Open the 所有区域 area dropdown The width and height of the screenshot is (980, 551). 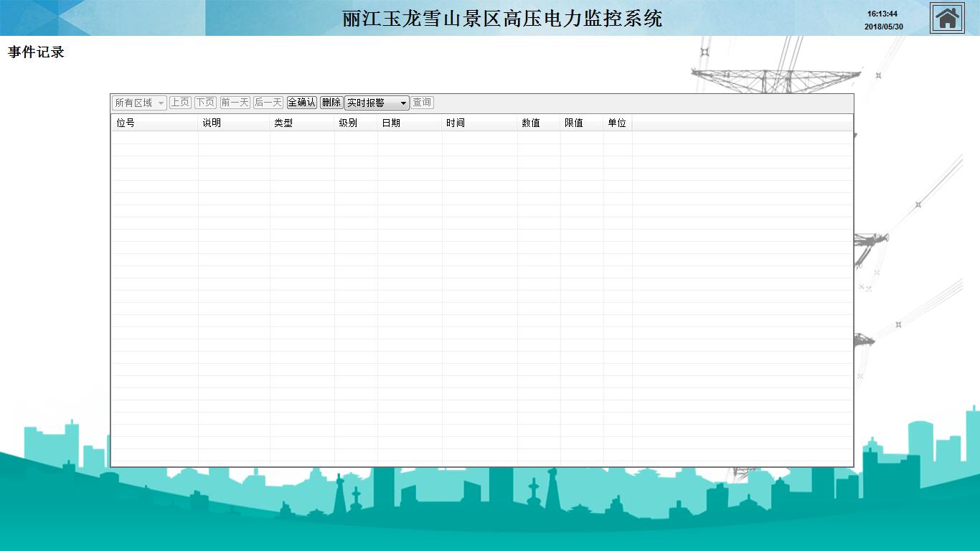tap(139, 103)
